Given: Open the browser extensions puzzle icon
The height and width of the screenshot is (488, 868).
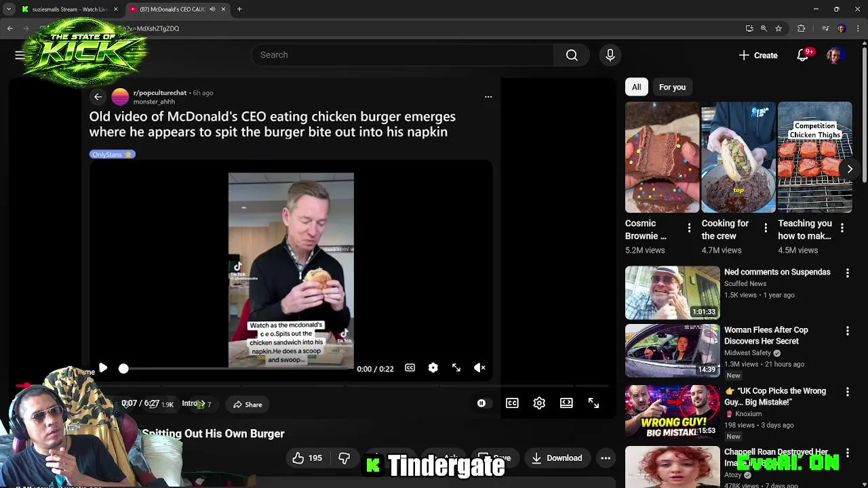Looking at the screenshot, I should (802, 28).
